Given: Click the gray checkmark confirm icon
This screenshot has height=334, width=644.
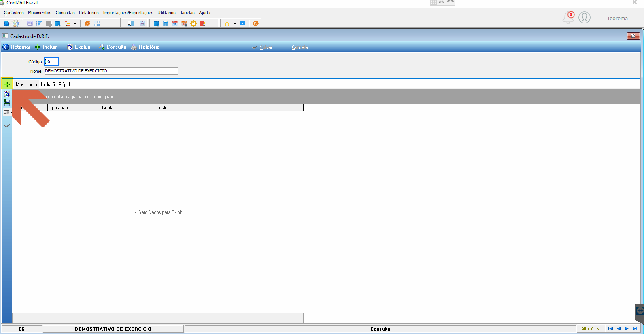Looking at the screenshot, I should [x=7, y=125].
